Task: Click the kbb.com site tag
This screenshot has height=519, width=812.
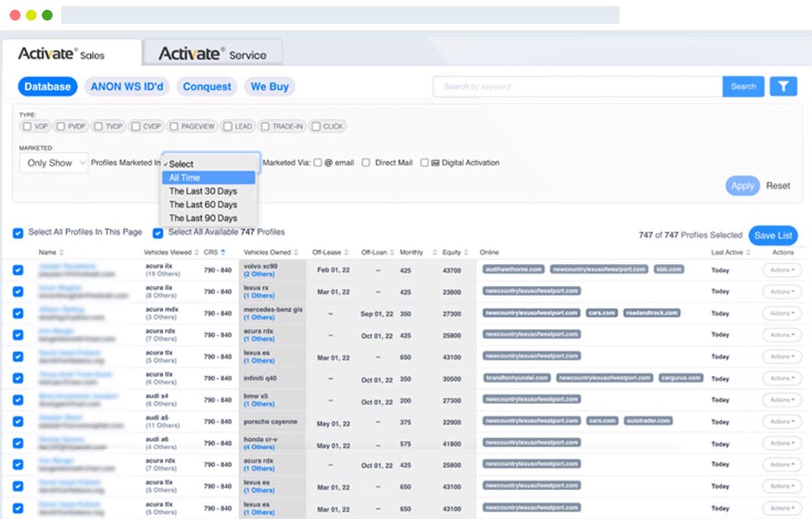Action: pyautogui.click(x=669, y=269)
